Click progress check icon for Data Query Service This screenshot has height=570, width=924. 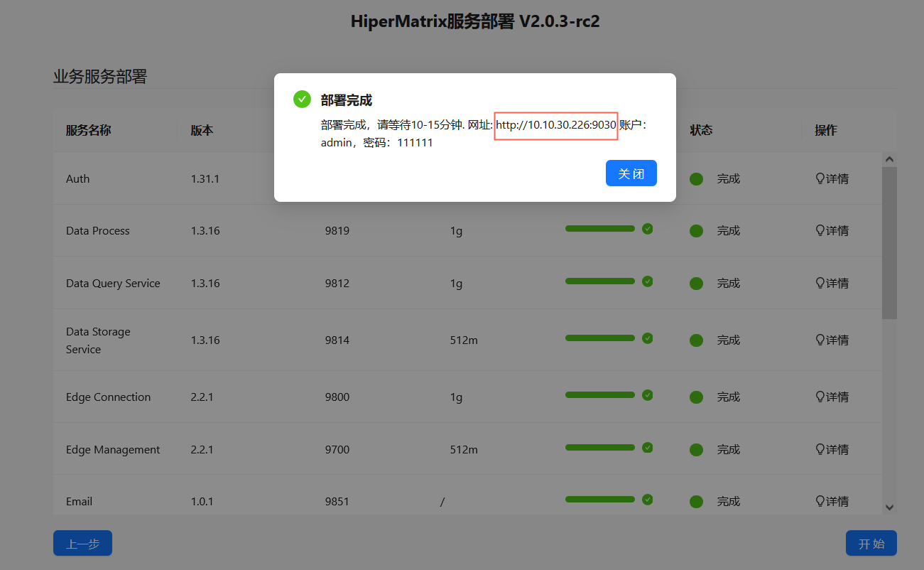pyautogui.click(x=647, y=281)
